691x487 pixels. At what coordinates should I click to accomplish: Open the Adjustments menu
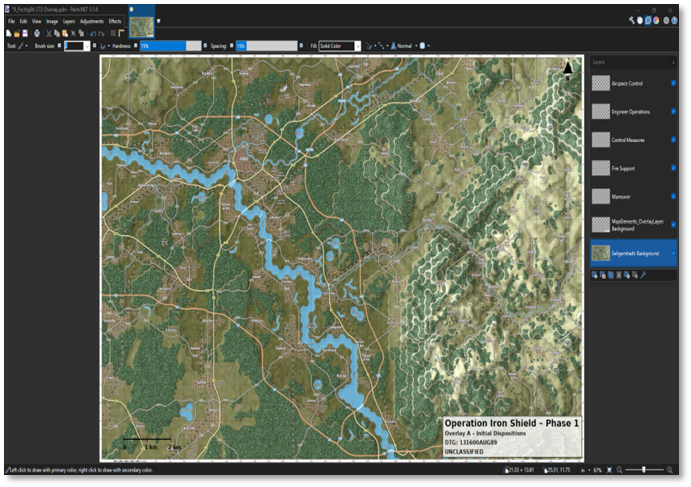click(91, 20)
